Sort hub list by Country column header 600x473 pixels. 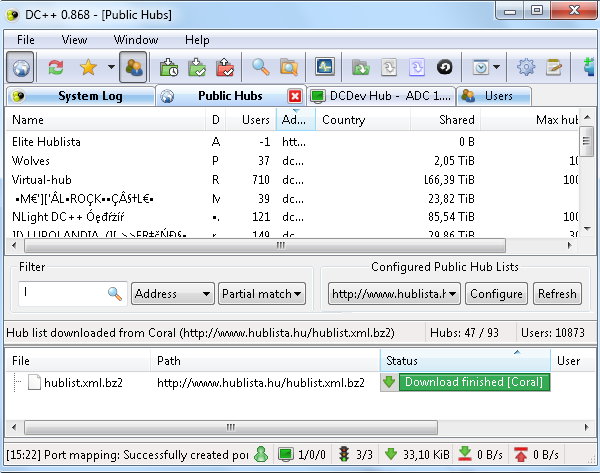(363, 120)
